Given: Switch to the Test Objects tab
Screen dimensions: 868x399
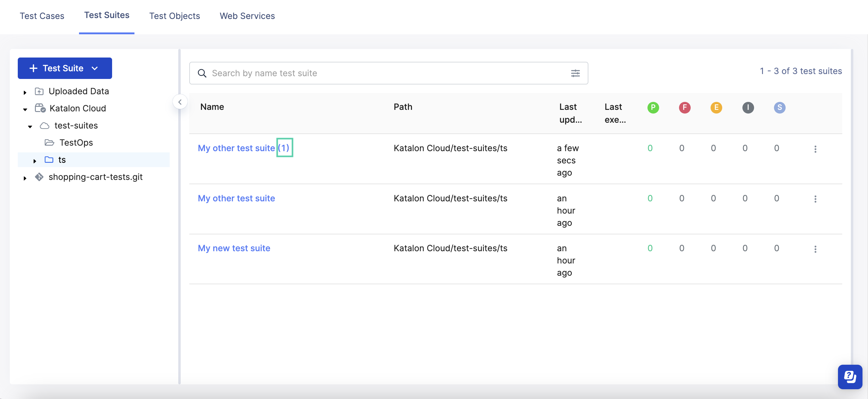Looking at the screenshot, I should pyautogui.click(x=175, y=16).
